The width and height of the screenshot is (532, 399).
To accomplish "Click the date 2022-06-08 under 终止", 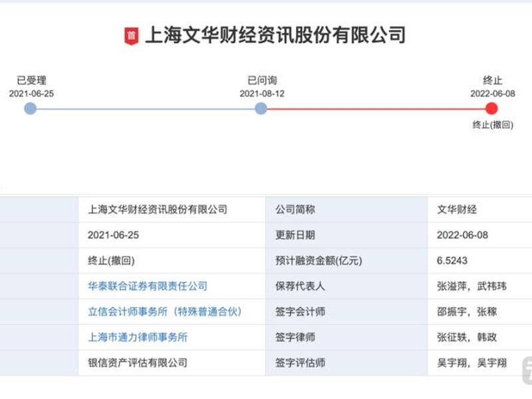I will [x=493, y=94].
